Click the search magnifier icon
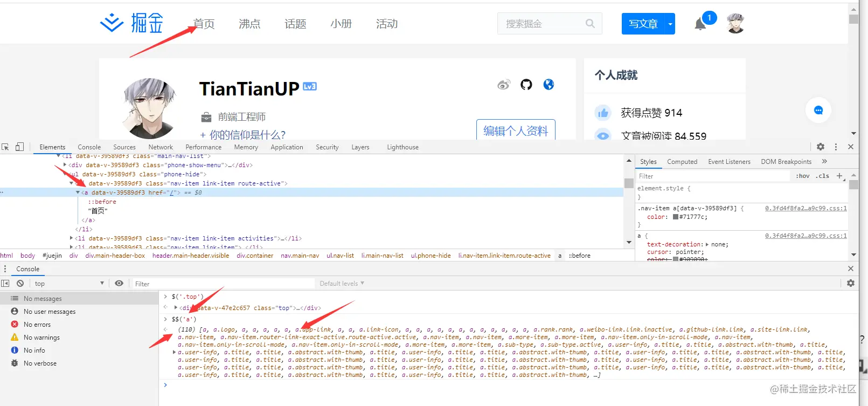 tap(590, 24)
